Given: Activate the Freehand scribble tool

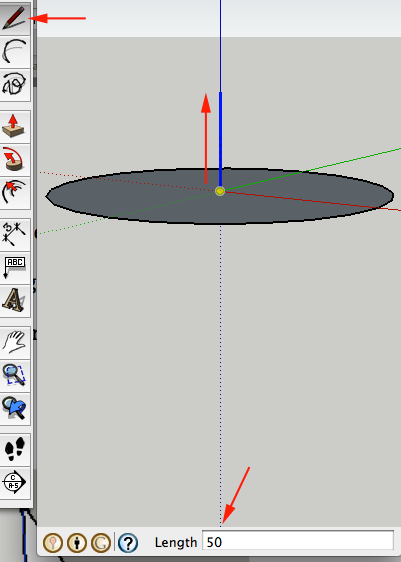Looking at the screenshot, I should 14,85.
